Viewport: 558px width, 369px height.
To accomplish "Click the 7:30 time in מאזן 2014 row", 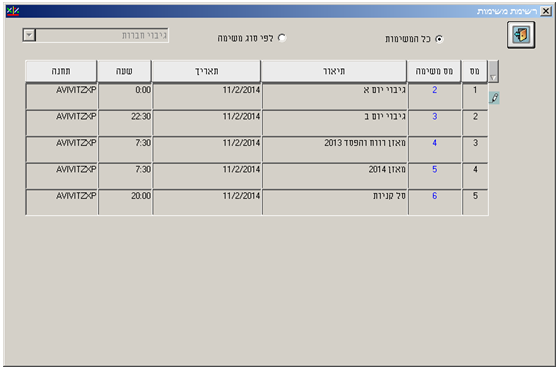I will [x=125, y=176].
